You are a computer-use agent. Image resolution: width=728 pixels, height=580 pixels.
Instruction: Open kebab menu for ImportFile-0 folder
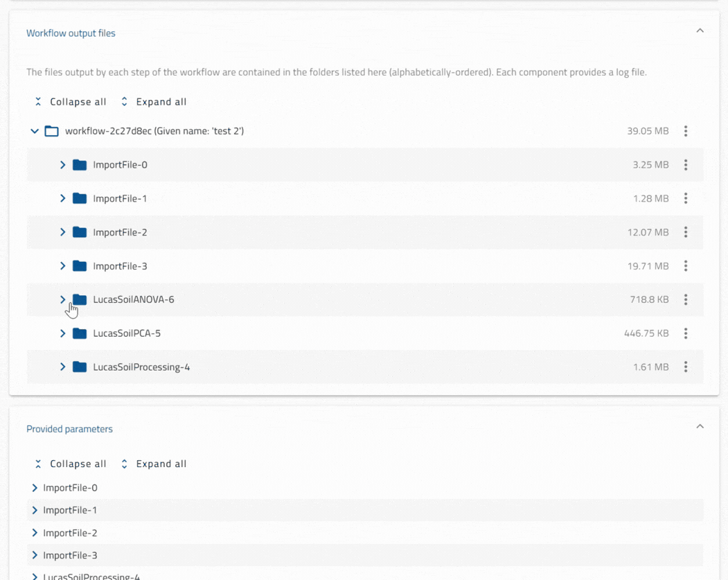[x=685, y=165]
